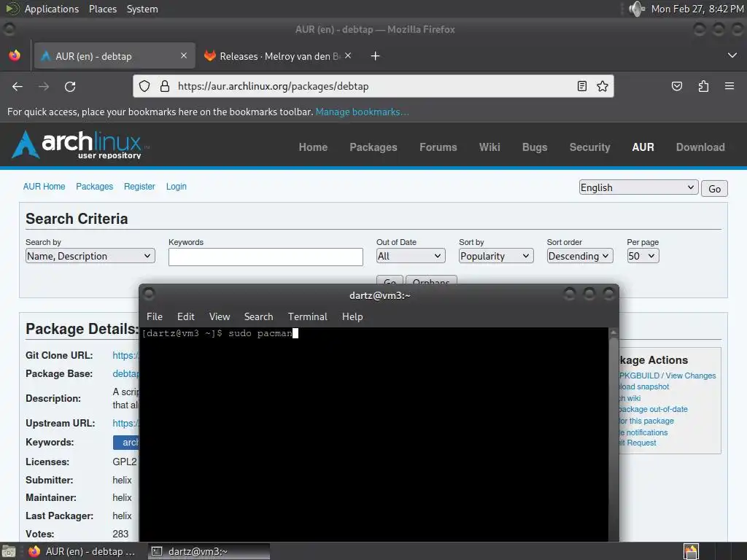Toggle reader view icon in address bar
The width and height of the screenshot is (747, 560).
tap(581, 86)
